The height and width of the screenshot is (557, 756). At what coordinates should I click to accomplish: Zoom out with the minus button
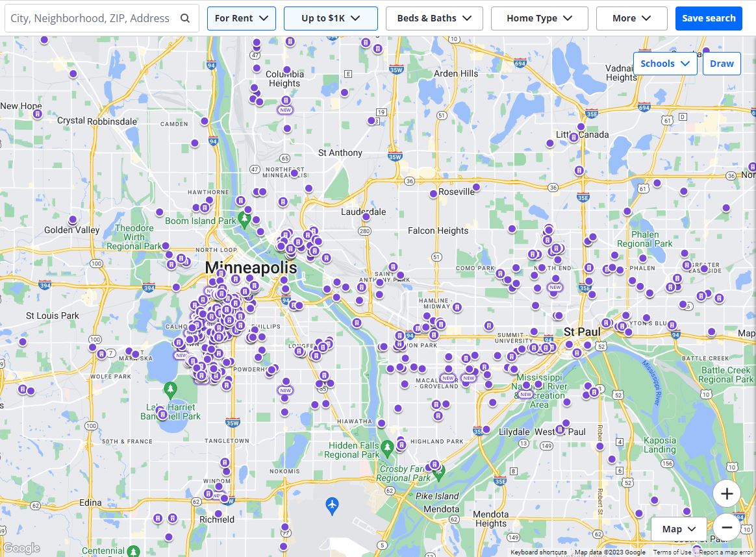pos(727,527)
